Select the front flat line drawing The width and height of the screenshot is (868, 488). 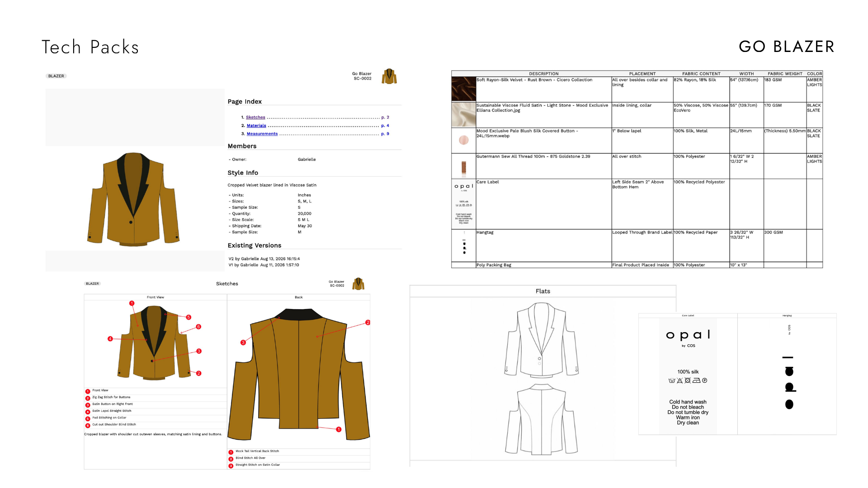[542, 340]
